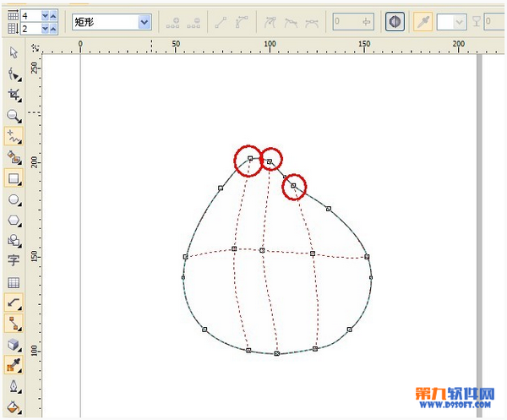
Task: Open the mesh fill color dropdown
Action: coord(459,22)
